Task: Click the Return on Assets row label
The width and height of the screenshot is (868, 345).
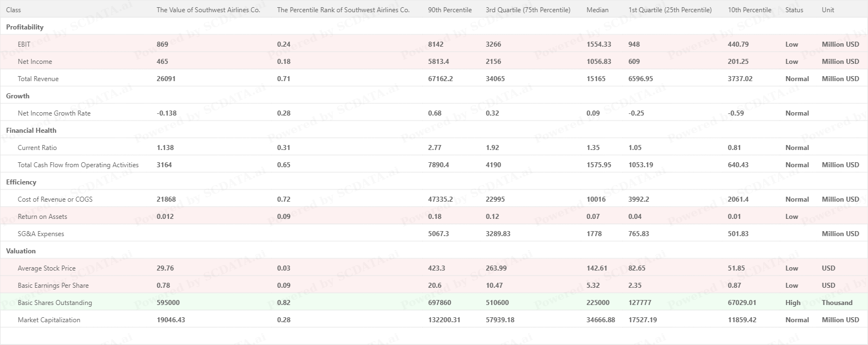Action: tap(42, 217)
